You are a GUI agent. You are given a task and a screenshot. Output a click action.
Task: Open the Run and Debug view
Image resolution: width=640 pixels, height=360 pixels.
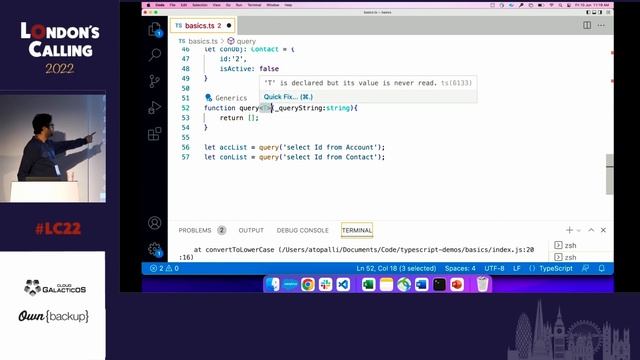click(x=155, y=107)
